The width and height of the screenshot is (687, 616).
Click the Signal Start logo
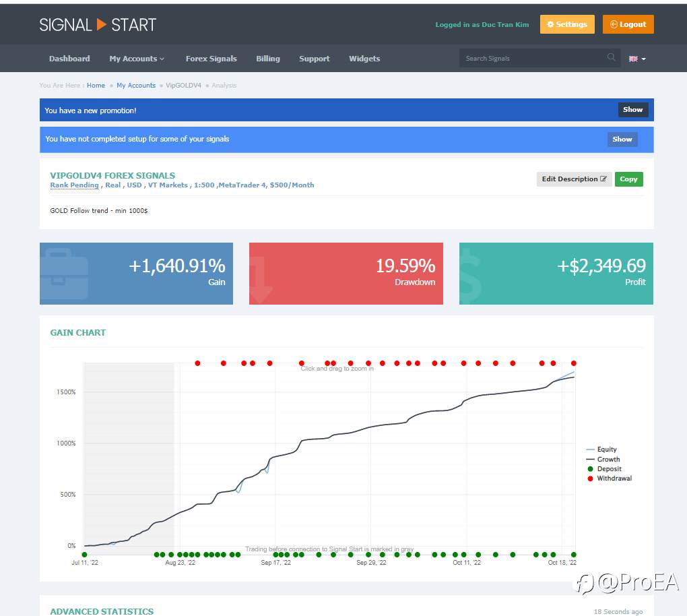[x=98, y=24]
